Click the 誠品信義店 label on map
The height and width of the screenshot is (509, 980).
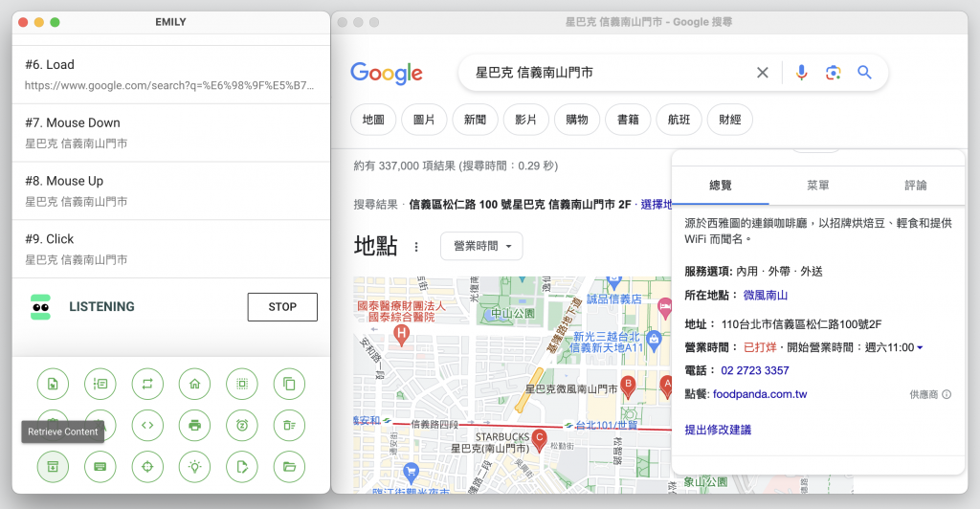click(x=613, y=299)
